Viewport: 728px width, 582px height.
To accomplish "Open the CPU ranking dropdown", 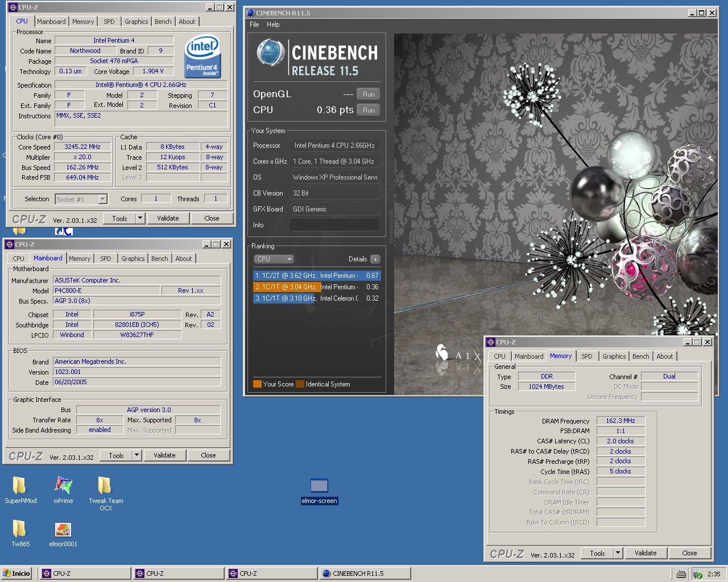I will click(x=274, y=259).
